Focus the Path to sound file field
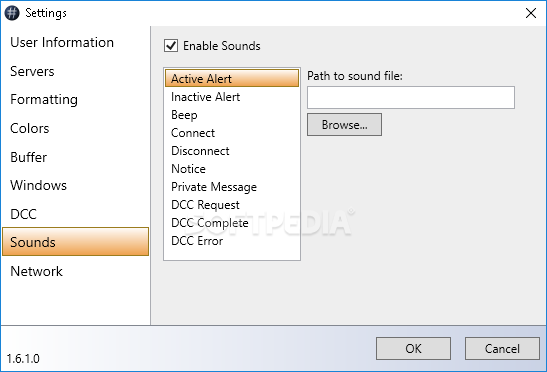The width and height of the screenshot is (547, 372). [x=411, y=97]
